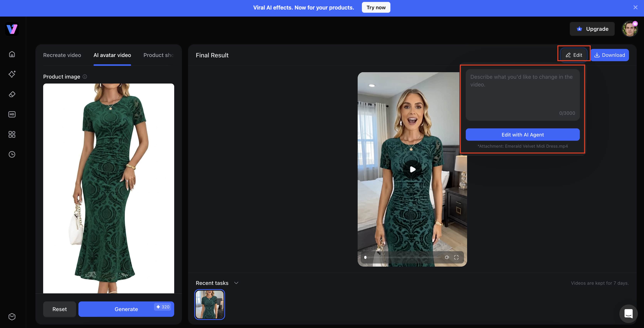The image size is (644, 328).
Task: Click the Viral AI effects banner text
Action: pyautogui.click(x=304, y=8)
